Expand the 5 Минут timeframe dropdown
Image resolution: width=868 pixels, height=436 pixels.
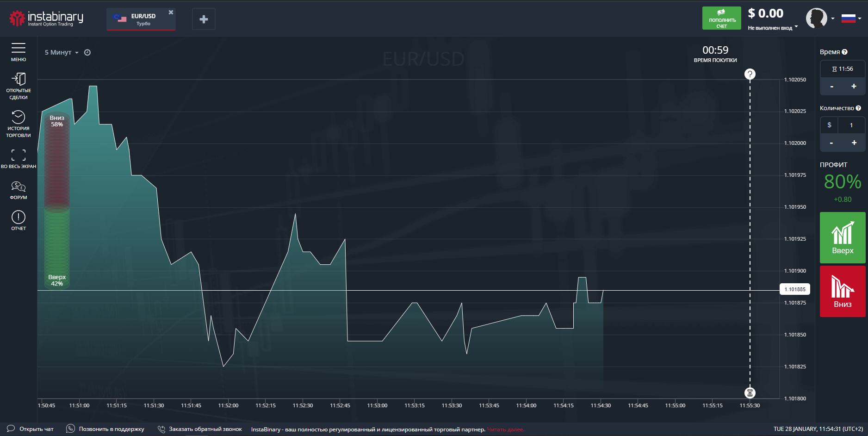click(x=62, y=52)
